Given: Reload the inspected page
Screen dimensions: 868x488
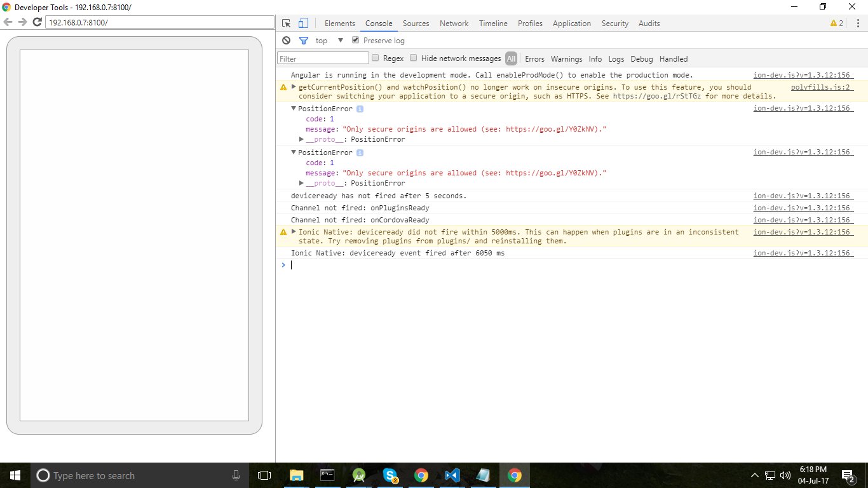Looking at the screenshot, I should (37, 22).
